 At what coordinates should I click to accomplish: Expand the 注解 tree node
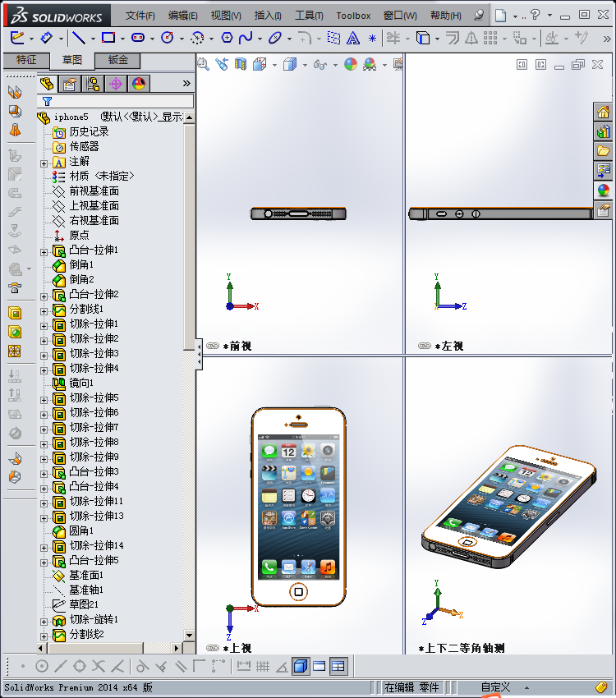click(44, 163)
